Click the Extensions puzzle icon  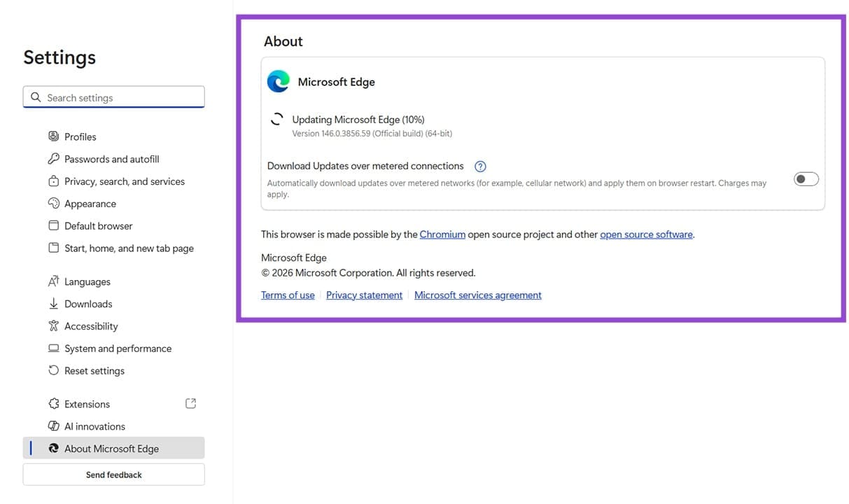pos(54,404)
